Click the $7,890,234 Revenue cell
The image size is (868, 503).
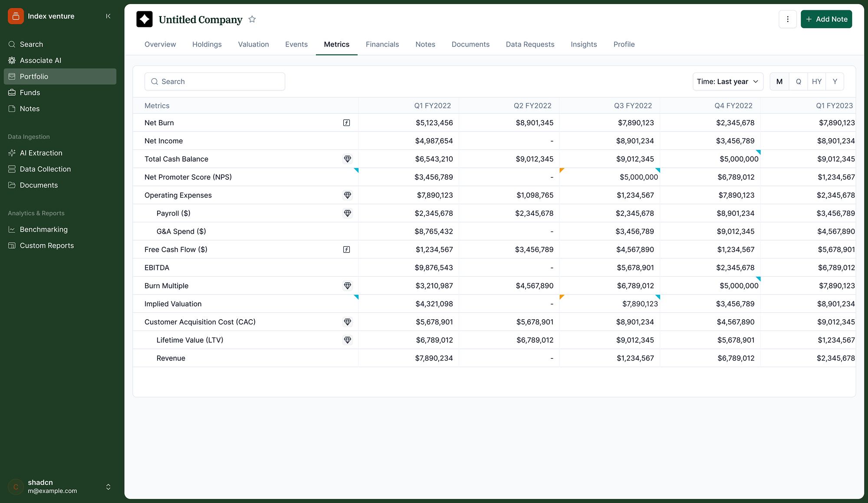pyautogui.click(x=434, y=358)
